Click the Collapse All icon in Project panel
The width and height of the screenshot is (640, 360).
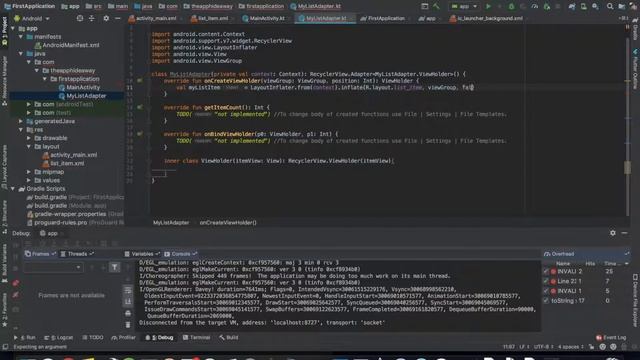pos(92,18)
